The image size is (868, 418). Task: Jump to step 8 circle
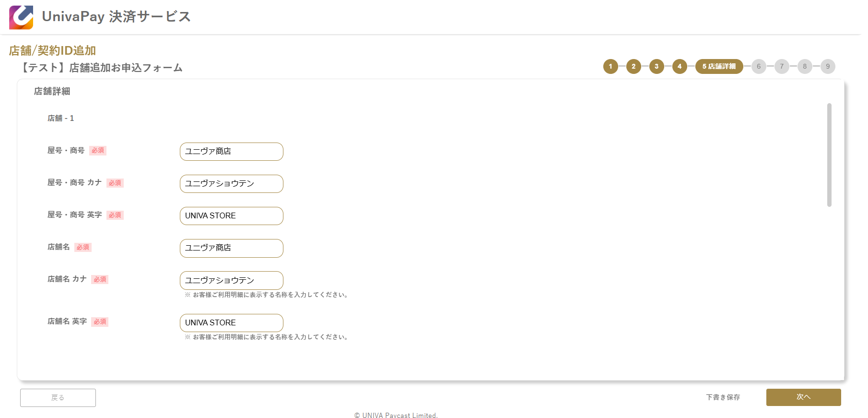[805, 66]
